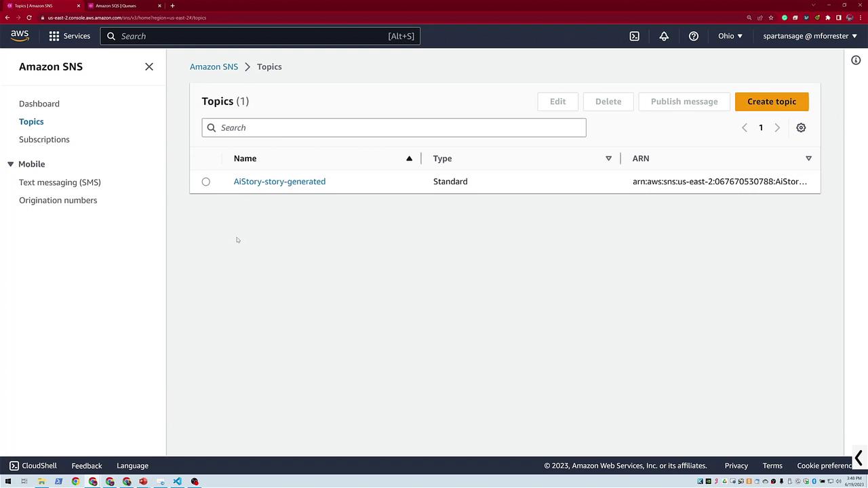The width and height of the screenshot is (868, 488).
Task: Select the AiStory-story-generated topic radio button
Action: coord(206,182)
